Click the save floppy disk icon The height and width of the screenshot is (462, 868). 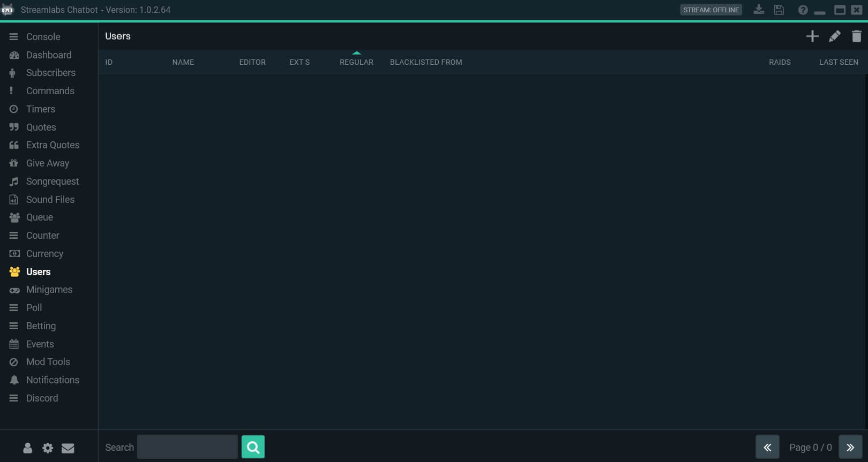779,10
